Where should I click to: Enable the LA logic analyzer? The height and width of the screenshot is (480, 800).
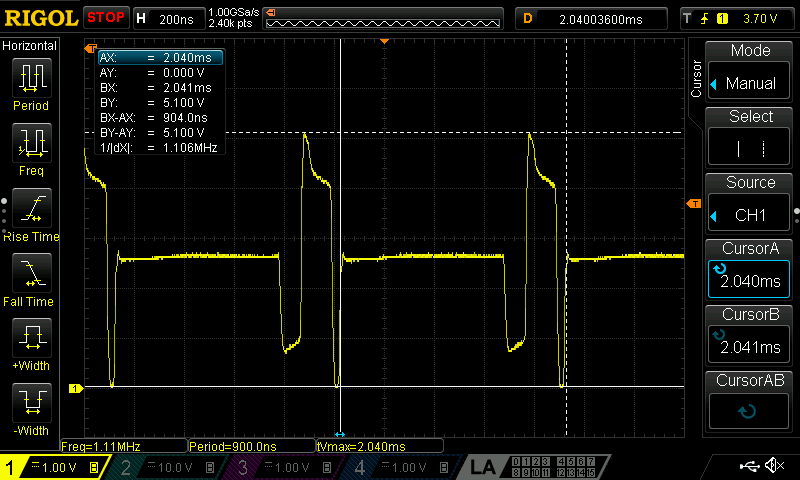(483, 467)
